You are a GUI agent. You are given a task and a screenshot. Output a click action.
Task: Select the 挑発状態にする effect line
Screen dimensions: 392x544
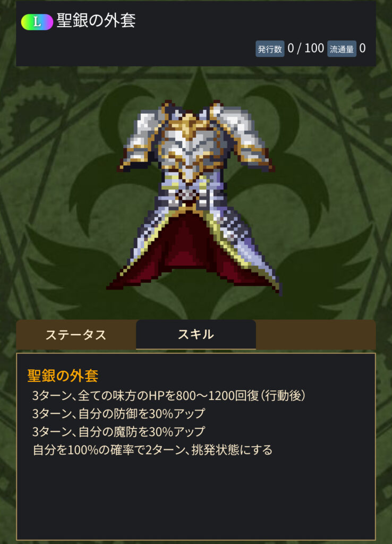(x=152, y=450)
